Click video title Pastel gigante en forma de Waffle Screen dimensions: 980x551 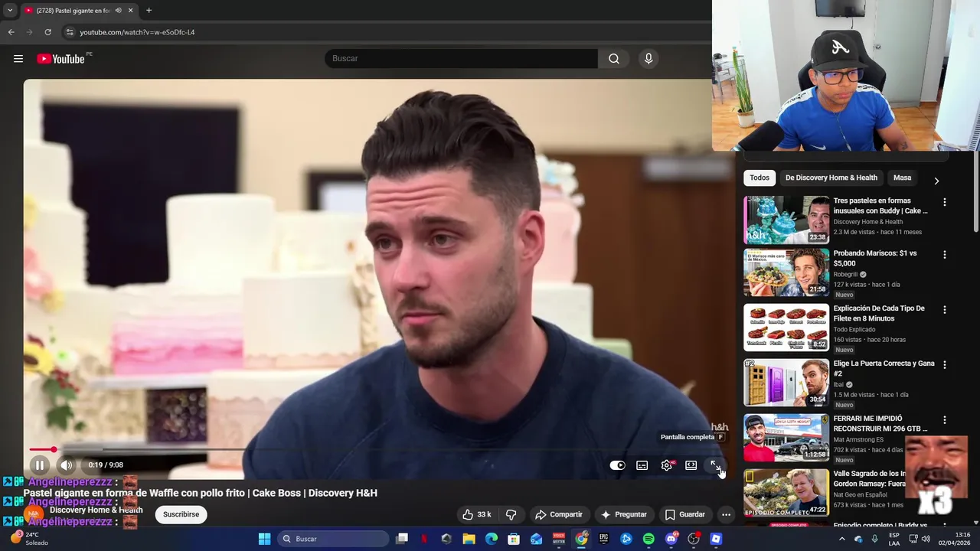201,493
